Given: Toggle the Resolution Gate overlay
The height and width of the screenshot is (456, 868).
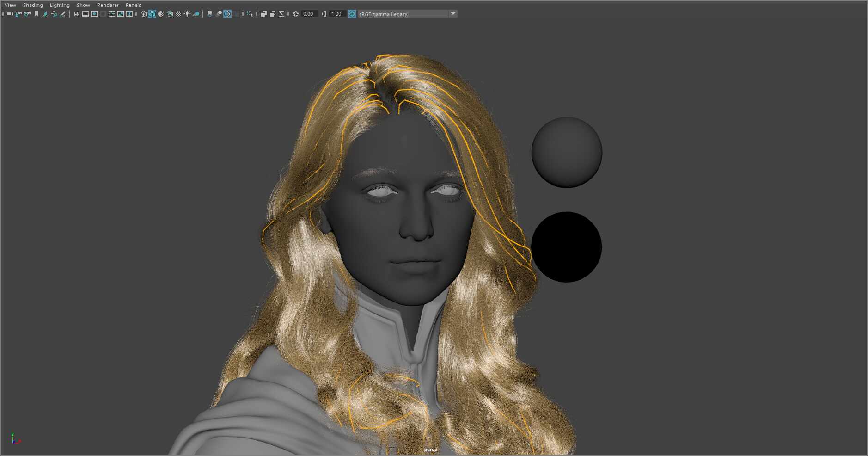Looking at the screenshot, I should point(94,14).
